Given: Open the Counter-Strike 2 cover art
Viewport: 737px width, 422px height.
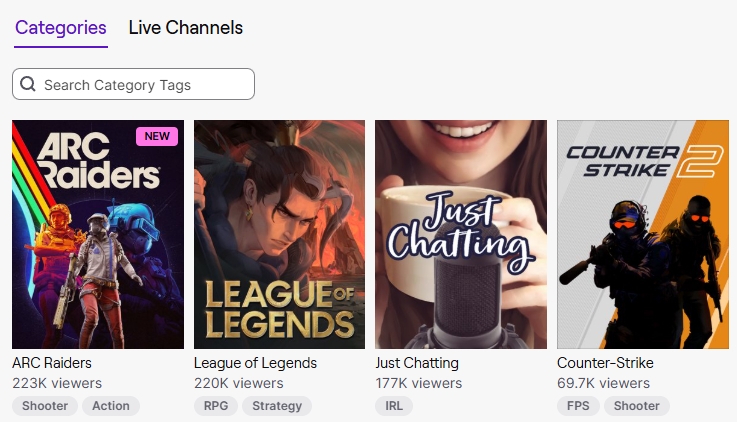Looking at the screenshot, I should tap(643, 234).
